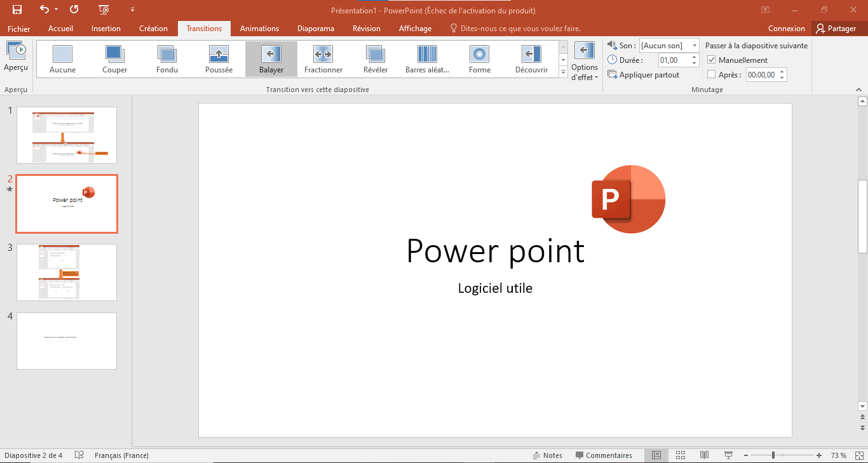Viewport: 868px width, 463px height.
Task: Show the next row of transitions in the gallery
Action: click(563, 60)
